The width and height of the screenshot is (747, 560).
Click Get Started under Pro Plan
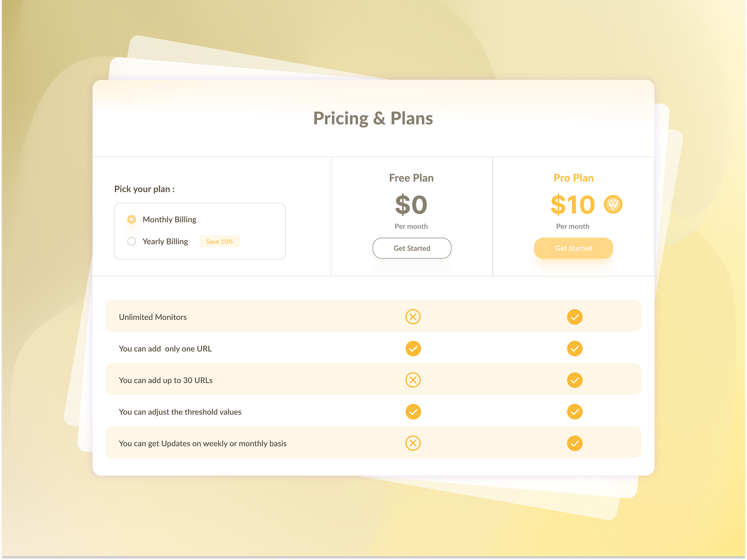[x=573, y=248]
